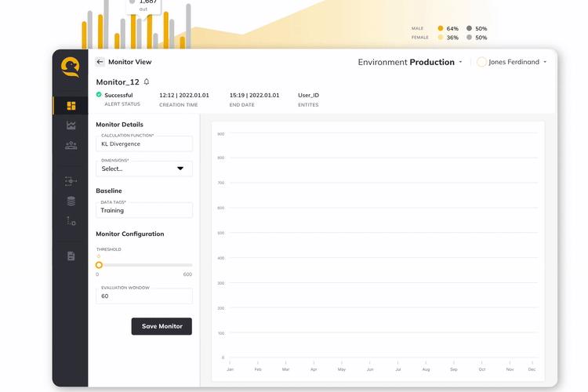The width and height of the screenshot is (588, 392).
Task: Click the Save Monitor button
Action: tap(162, 326)
